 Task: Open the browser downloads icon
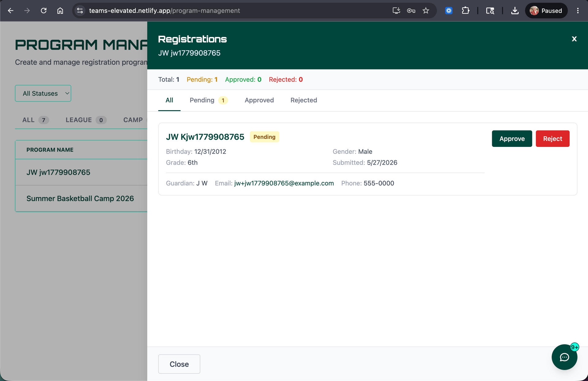[515, 11]
